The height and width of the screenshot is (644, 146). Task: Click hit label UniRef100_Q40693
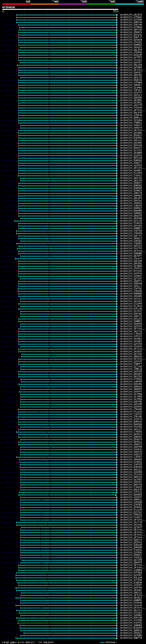point(131,352)
